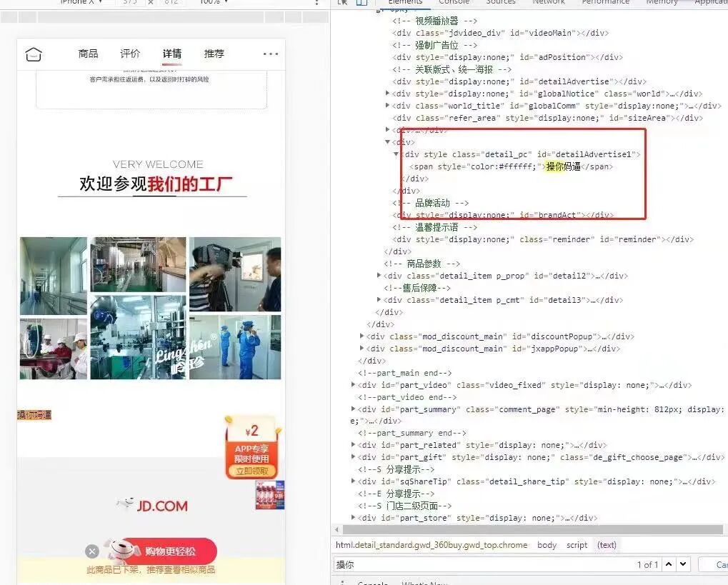This screenshot has height=585, width=728.
Task: Select the <!-- 商品参数 --> comment row
Action: click(x=422, y=264)
